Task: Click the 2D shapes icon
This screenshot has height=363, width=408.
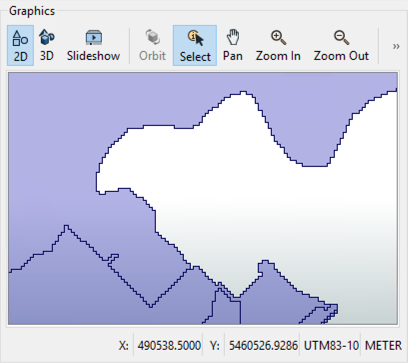Action: coord(20,38)
